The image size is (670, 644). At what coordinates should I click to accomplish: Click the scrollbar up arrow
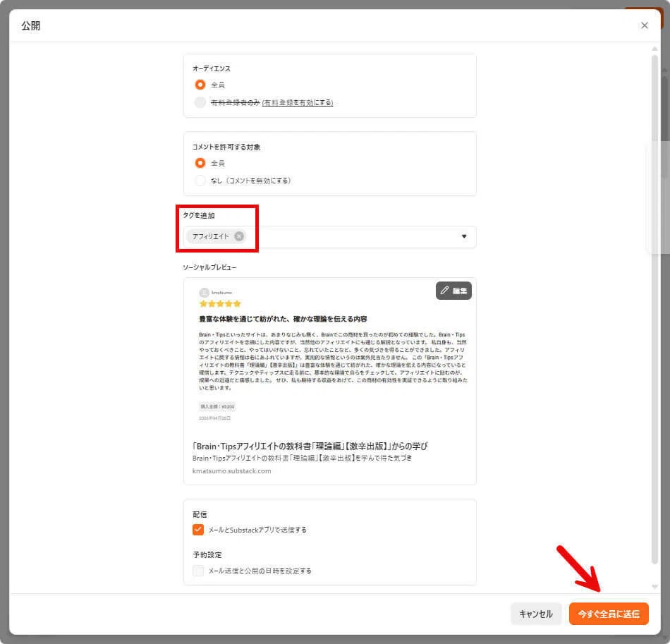click(654, 49)
